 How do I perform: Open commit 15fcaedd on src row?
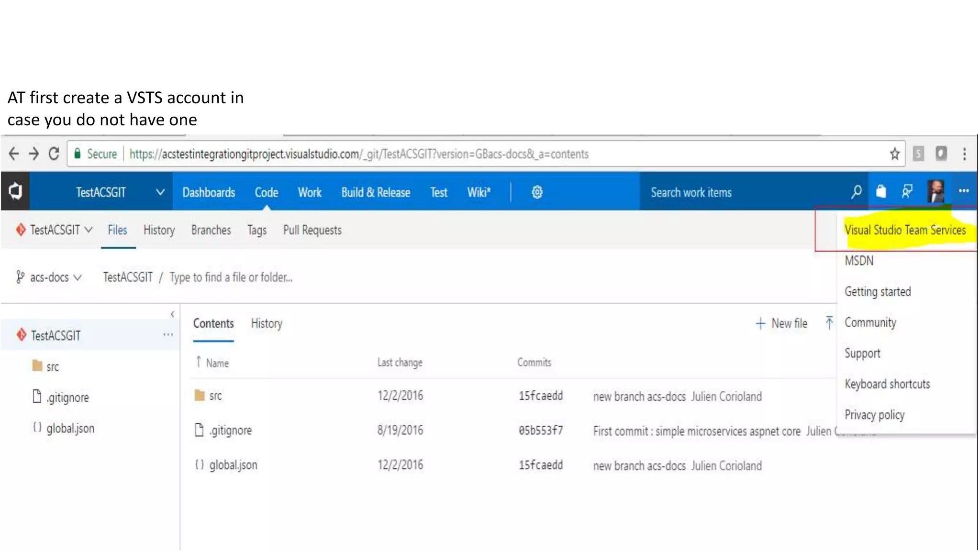coord(541,396)
